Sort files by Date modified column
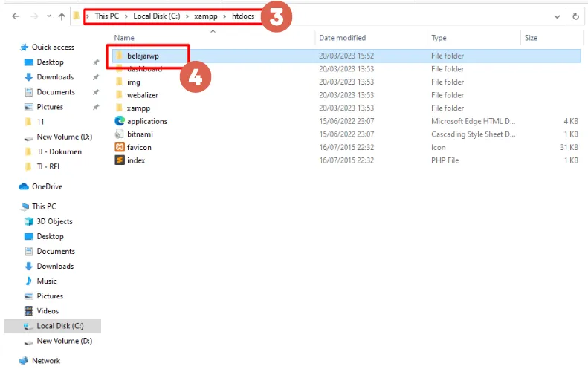Viewport: 588px width, 372px height. [342, 38]
